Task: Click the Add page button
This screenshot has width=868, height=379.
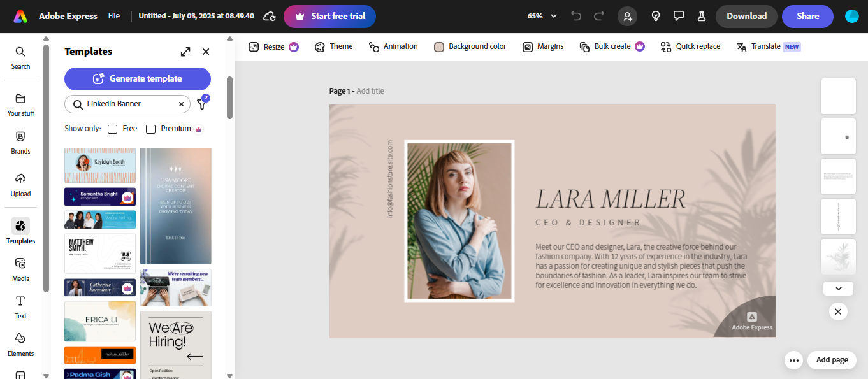Action: point(832,360)
